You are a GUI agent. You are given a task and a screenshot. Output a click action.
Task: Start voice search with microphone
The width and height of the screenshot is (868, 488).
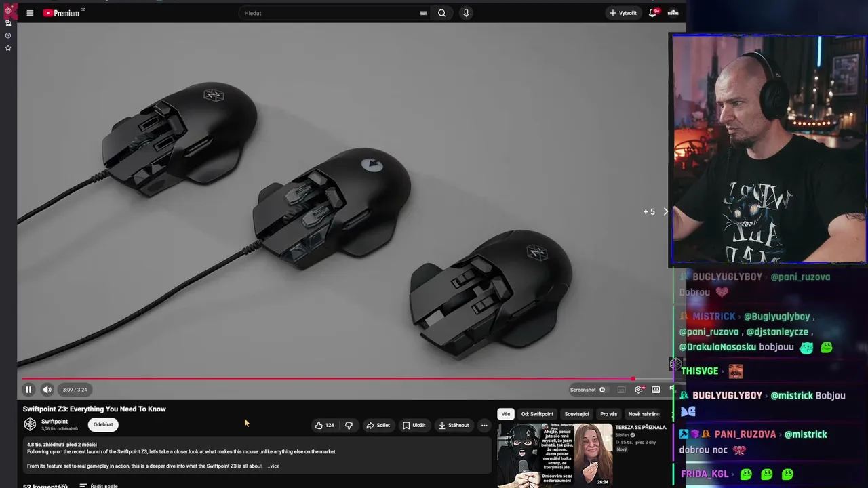pyautogui.click(x=466, y=13)
